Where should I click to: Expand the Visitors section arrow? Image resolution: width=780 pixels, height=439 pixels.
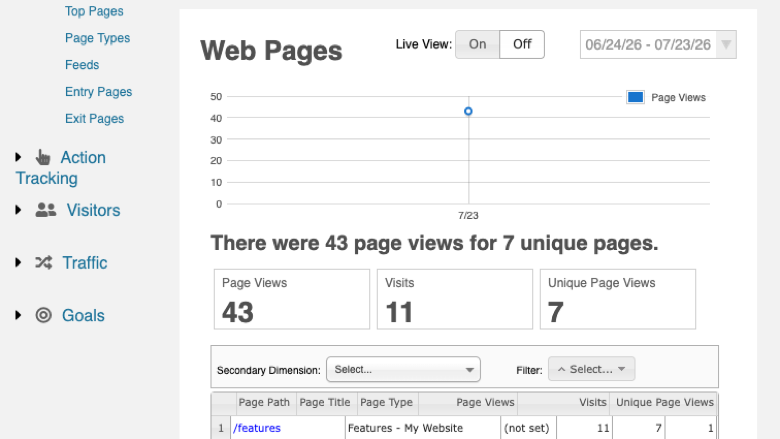18,210
